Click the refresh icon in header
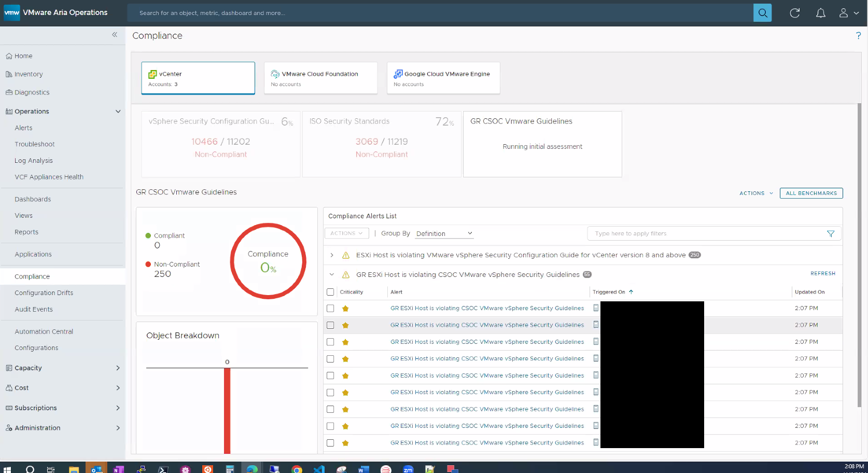This screenshot has height=473, width=868. click(794, 13)
